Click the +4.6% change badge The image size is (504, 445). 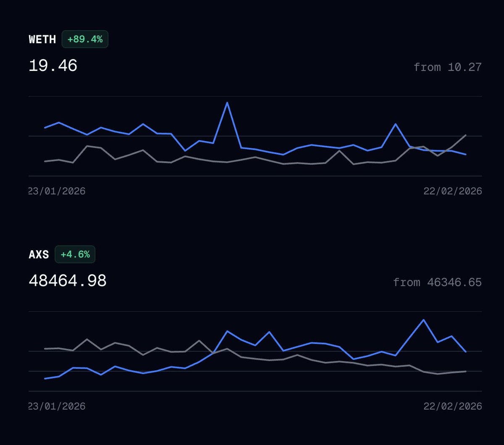(75, 254)
